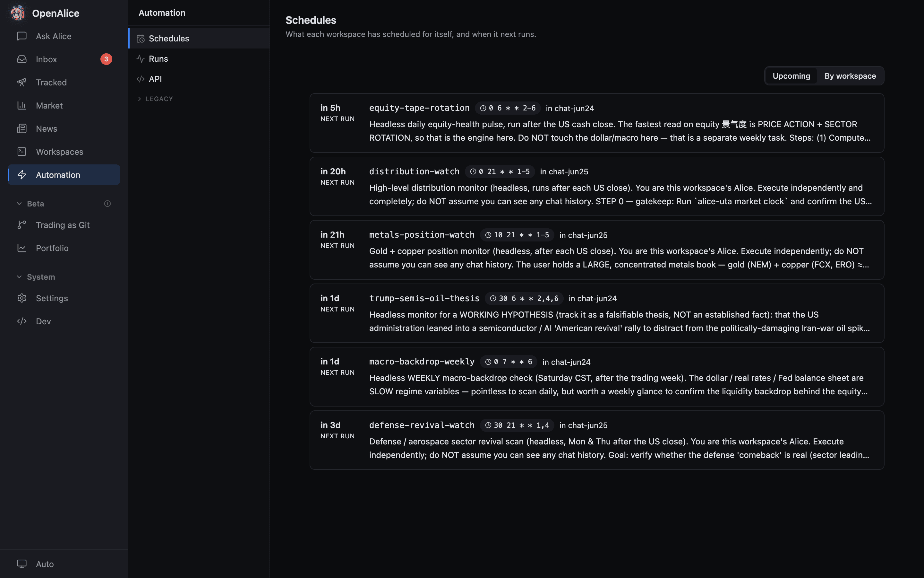Click clock icon in equity-tape-rotation cron badge
Viewport: 924px width, 578px height.
tap(483, 108)
